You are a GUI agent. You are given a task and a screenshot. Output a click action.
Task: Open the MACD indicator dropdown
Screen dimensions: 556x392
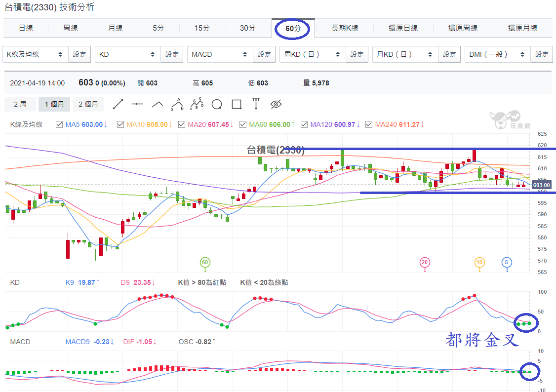click(220, 54)
